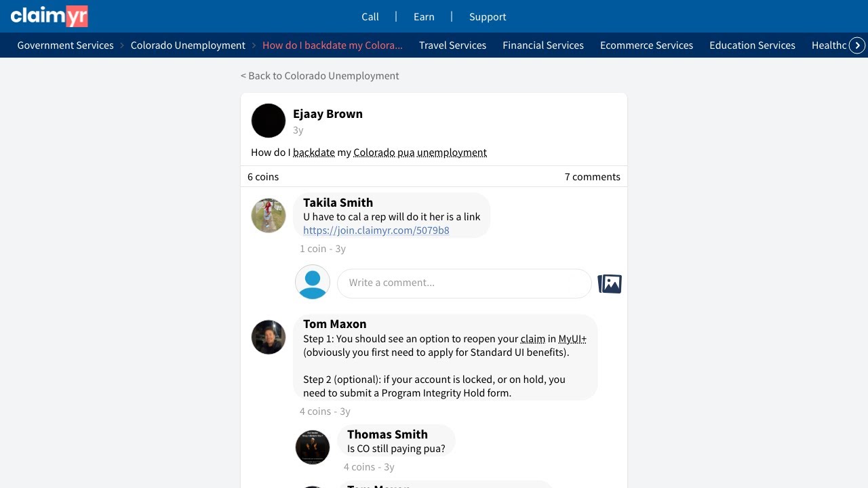
Task: Click the 3y timestamp under Ejaay Brown
Action: click(298, 130)
